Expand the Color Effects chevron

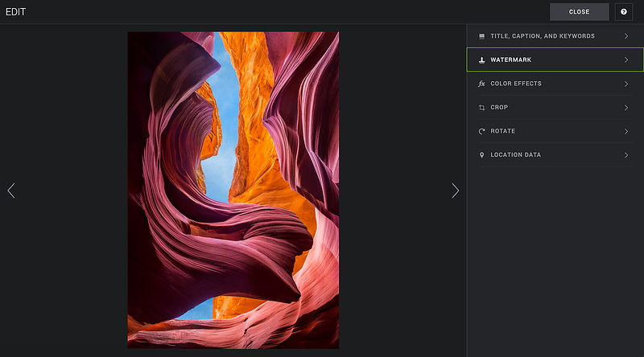tap(626, 84)
